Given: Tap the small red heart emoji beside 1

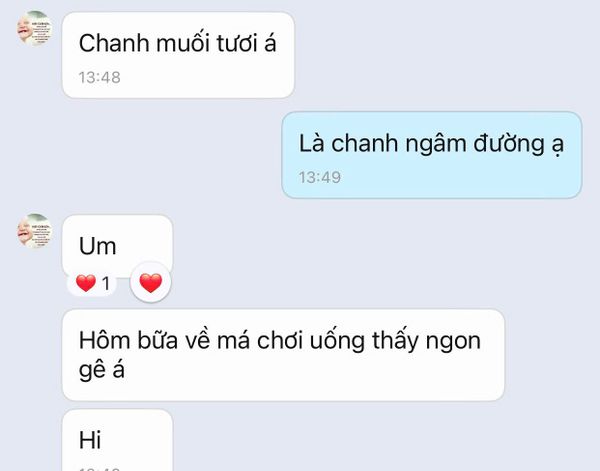Looking at the screenshot, I should (86, 284).
